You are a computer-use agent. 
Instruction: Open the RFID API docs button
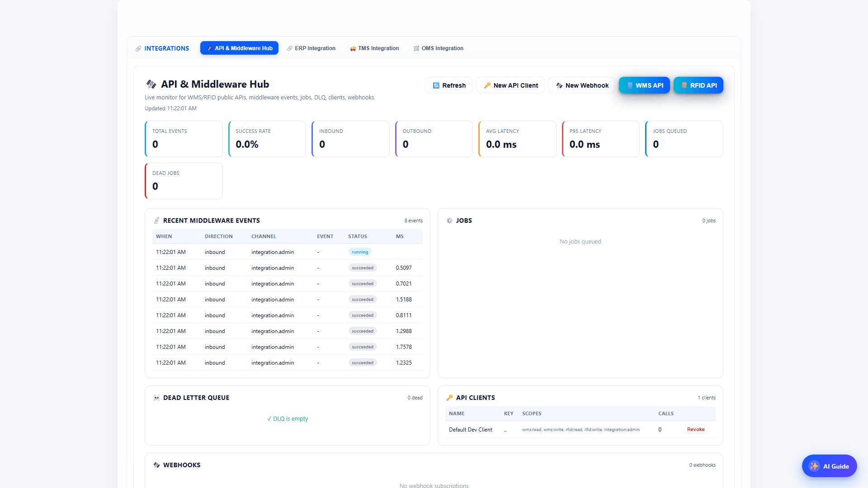coord(698,85)
